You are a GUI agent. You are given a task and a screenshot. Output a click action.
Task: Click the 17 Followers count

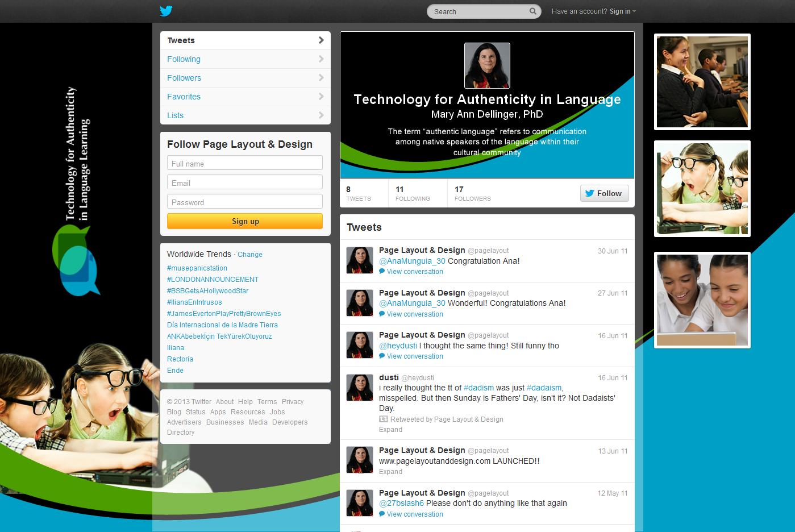472,193
